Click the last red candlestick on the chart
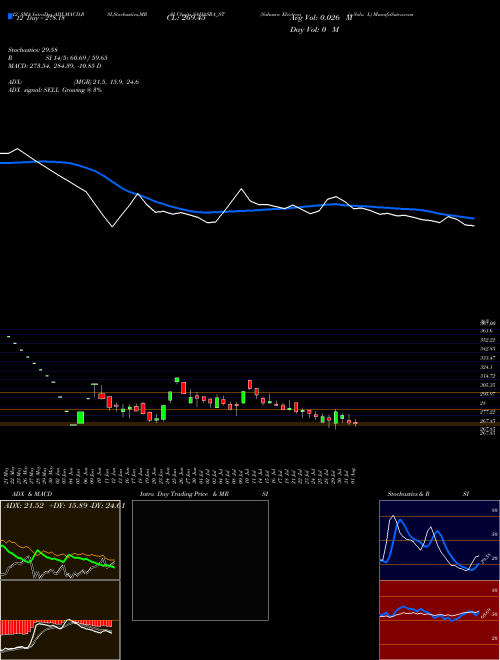 click(355, 423)
